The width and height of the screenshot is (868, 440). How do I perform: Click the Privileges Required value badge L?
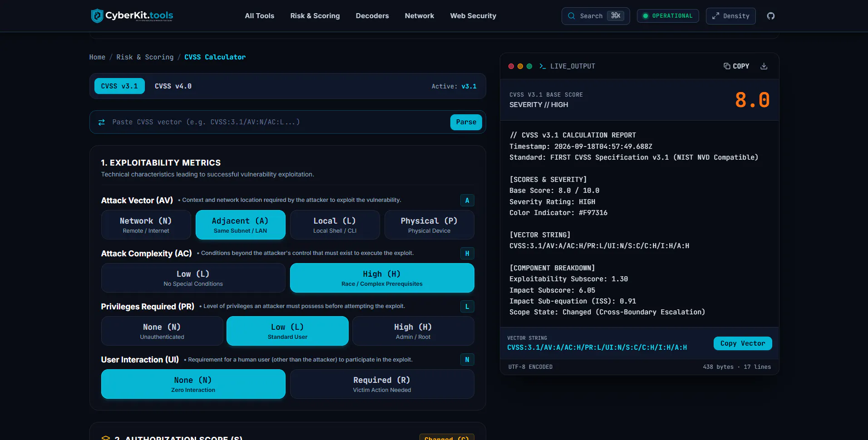click(467, 307)
